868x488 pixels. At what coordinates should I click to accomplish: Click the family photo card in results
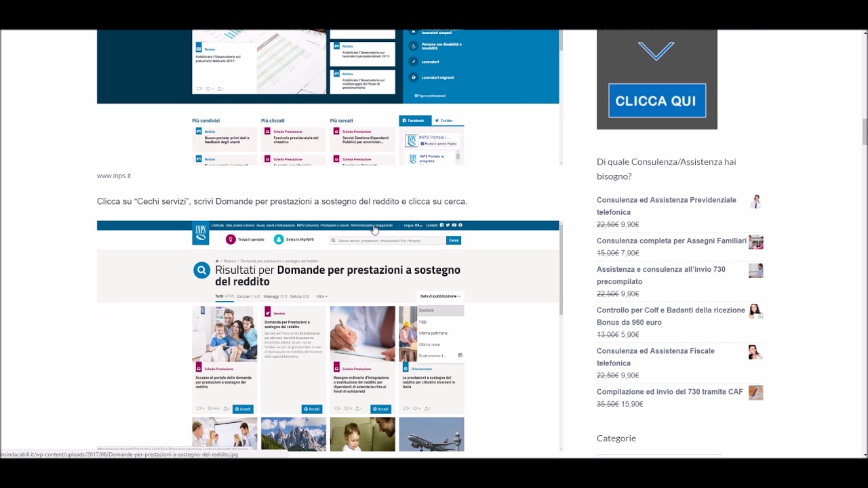[224, 334]
